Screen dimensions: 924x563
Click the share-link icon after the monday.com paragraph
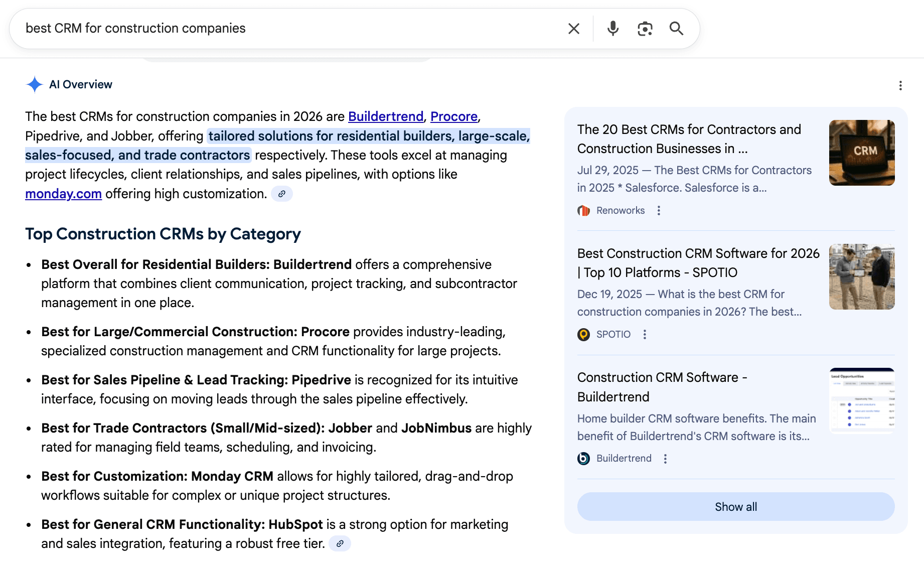[281, 194]
